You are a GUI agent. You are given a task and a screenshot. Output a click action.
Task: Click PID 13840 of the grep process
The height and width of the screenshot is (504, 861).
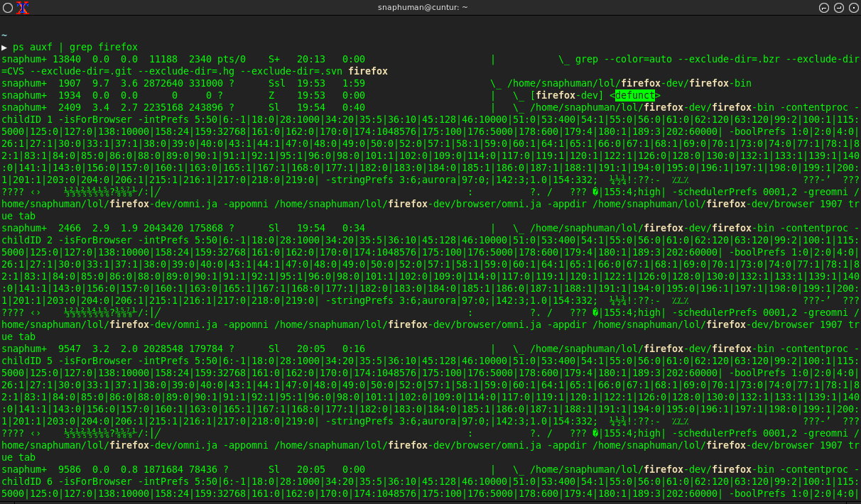tap(67, 60)
